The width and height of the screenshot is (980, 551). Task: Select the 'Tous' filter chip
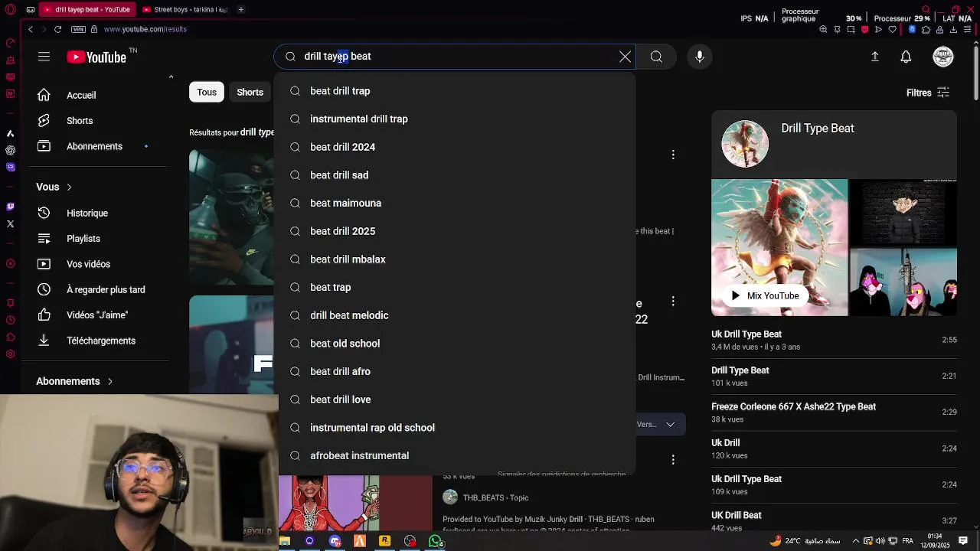click(207, 92)
